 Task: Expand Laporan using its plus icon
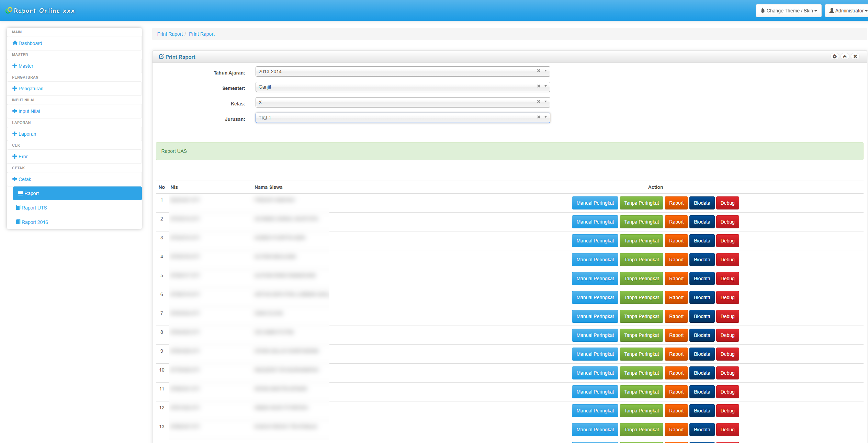(15, 134)
